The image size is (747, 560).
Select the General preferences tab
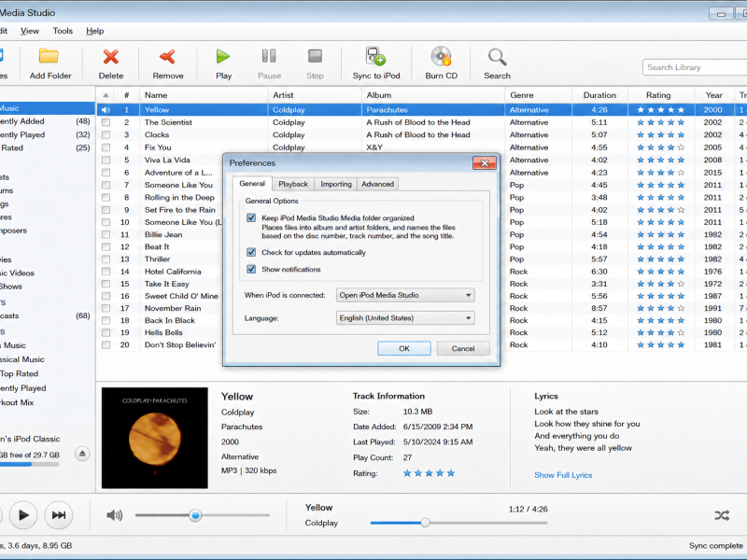(x=252, y=183)
